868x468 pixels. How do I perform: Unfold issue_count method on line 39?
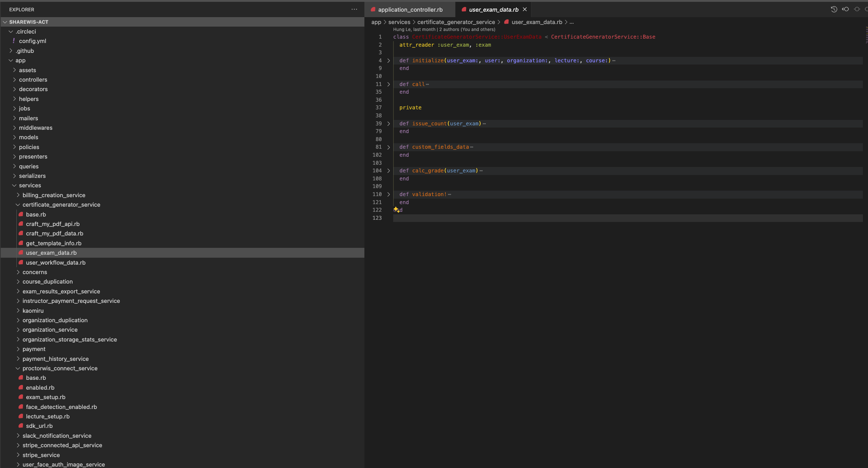(x=388, y=124)
